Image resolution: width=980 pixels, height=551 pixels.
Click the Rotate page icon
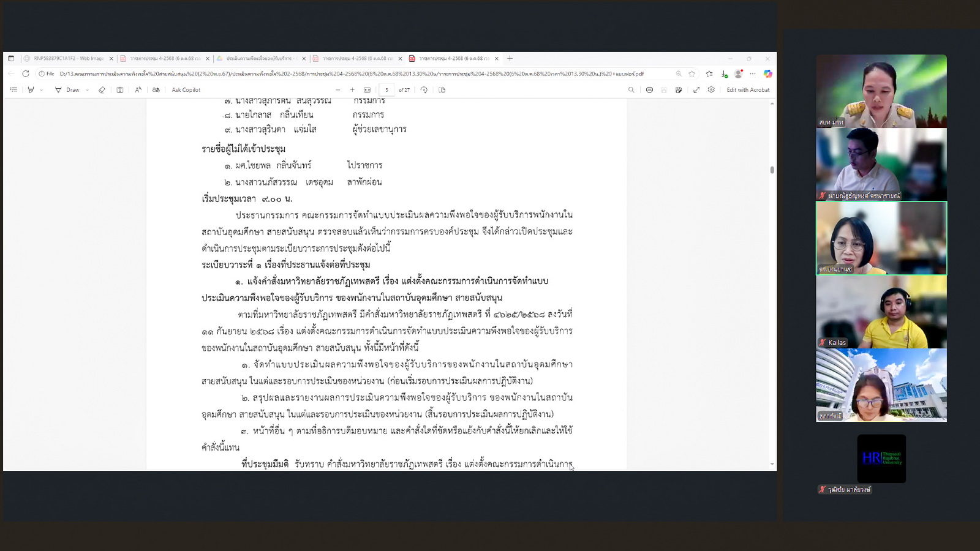[424, 90]
